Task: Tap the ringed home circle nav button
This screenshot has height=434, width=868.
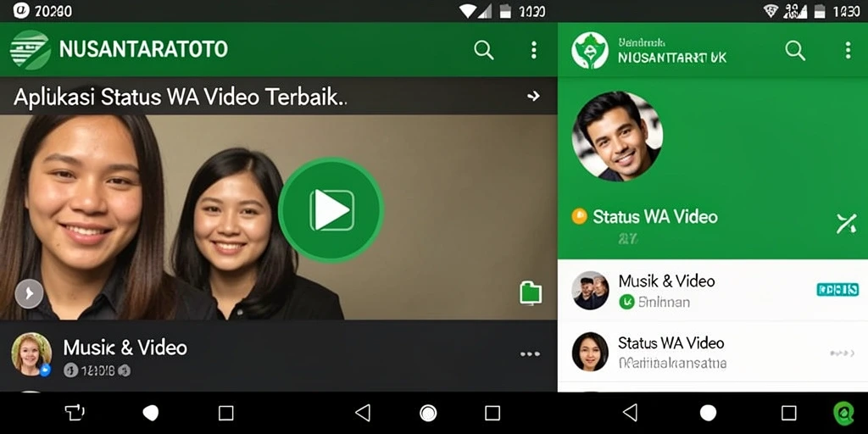Action: (428, 413)
